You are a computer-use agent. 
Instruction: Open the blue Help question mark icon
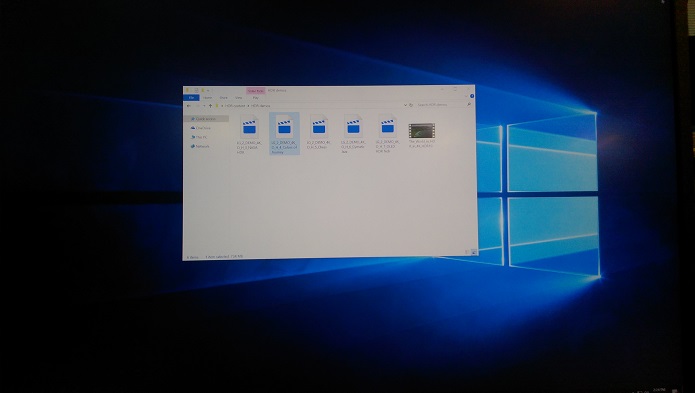472,96
